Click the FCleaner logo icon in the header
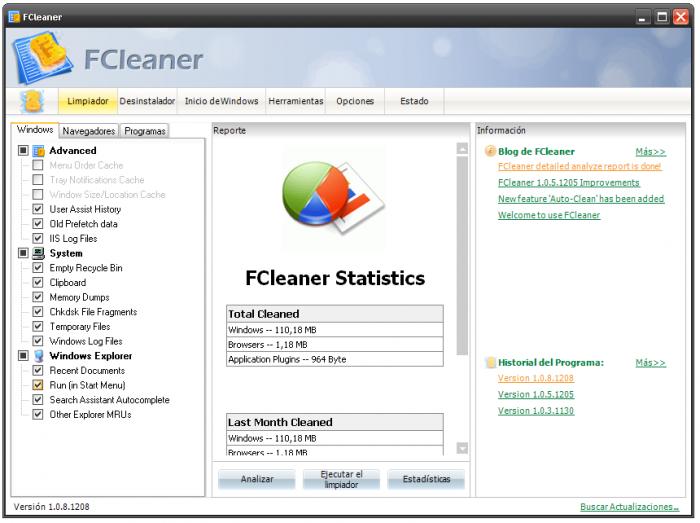 42,58
